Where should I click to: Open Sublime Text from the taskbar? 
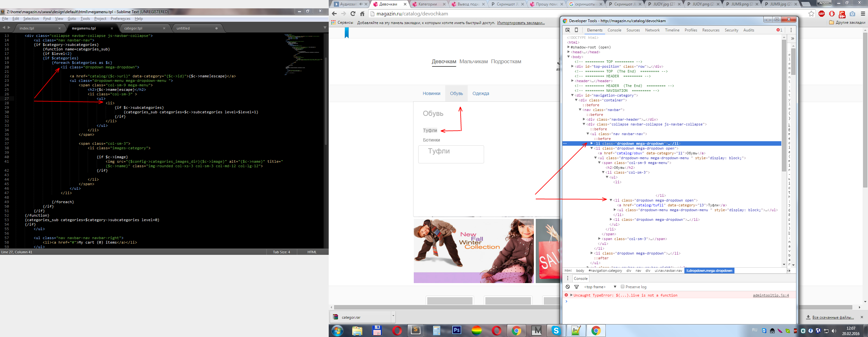click(416, 331)
